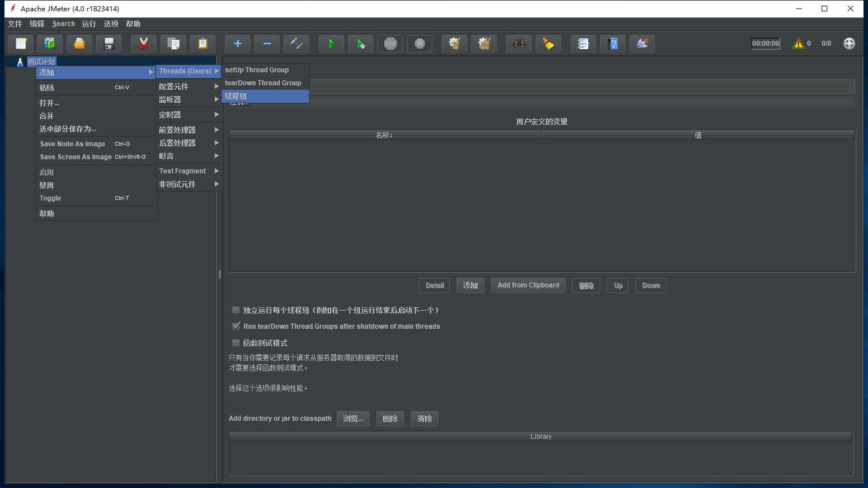Expand 断言 submenu
Viewport: 868px width, 488px height.
point(189,156)
